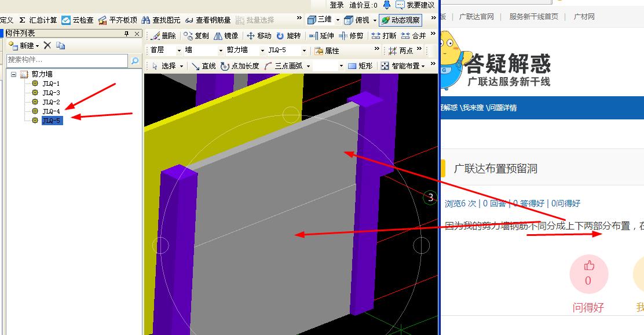644x335 pixels.
Task: Close the 构件列表 panel
Action: click(137, 33)
